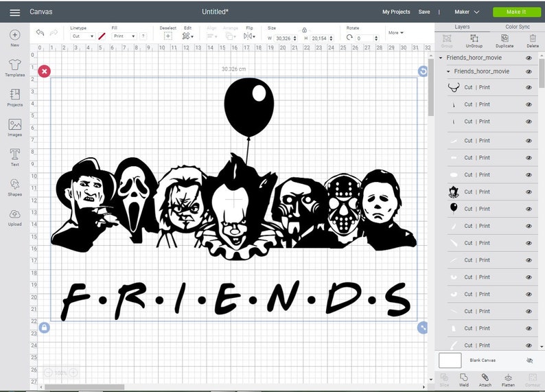The image size is (545, 392).
Task: Switch to the Color Sync tab
Action: [517, 27]
